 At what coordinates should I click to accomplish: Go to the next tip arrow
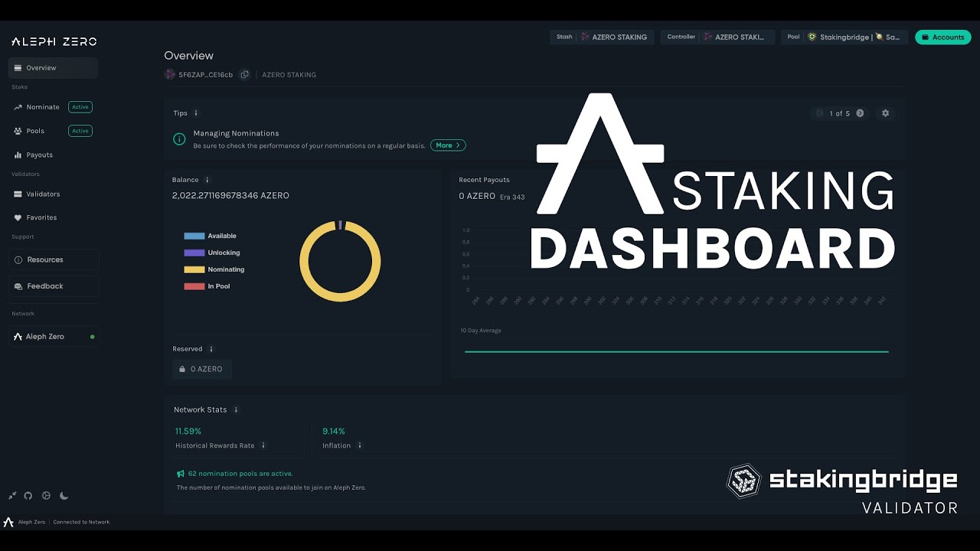[x=860, y=113]
